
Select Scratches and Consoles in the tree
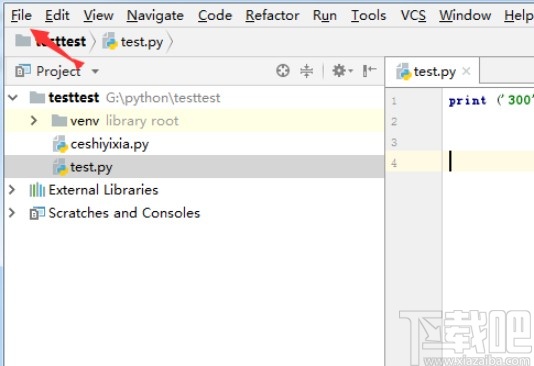[x=124, y=213]
